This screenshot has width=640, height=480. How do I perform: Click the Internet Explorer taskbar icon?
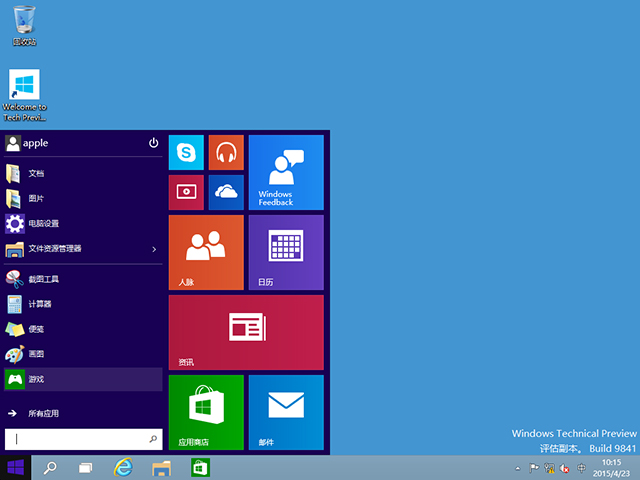pyautogui.click(x=124, y=467)
